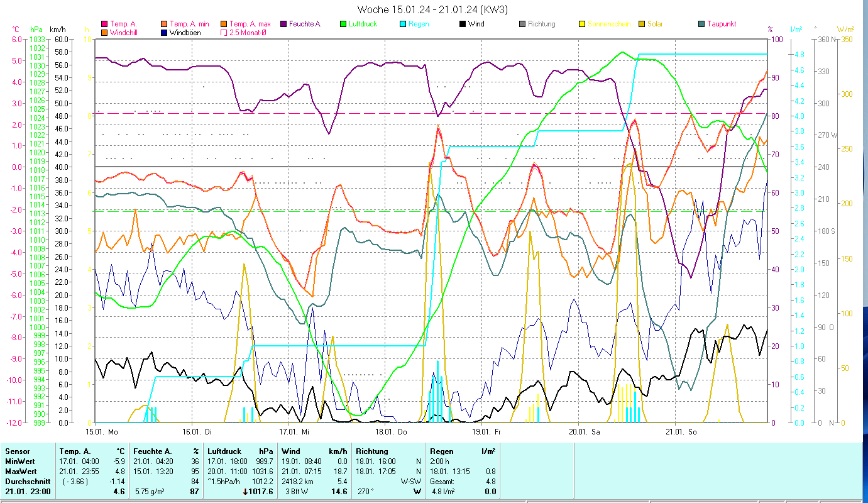The height and width of the screenshot is (503, 868).
Task: Choose the '20.01. Sa' date label
Action: pos(585,432)
